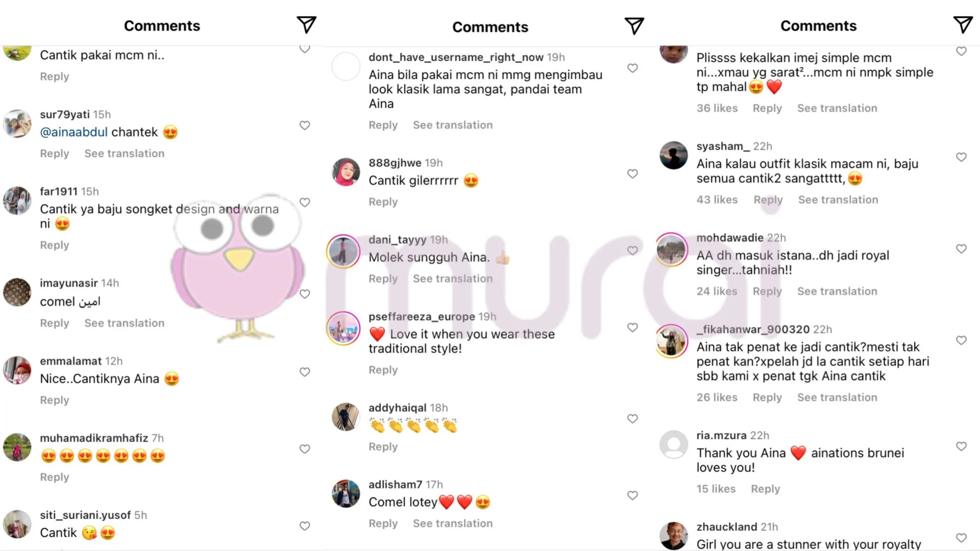980x551 pixels.
Task: Reply to addyhaiqal's clapping comment
Action: click(383, 447)
